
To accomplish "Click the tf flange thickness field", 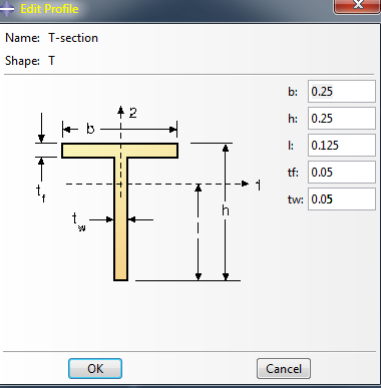I will point(342,172).
